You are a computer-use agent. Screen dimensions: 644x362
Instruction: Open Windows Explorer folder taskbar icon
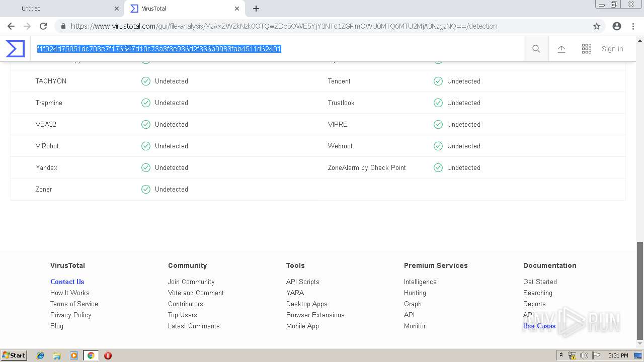click(57, 355)
